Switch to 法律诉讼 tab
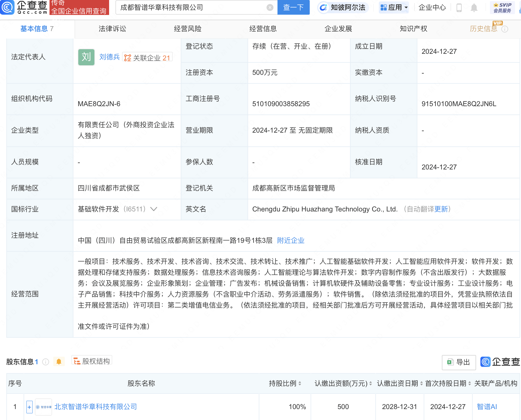 point(112,29)
